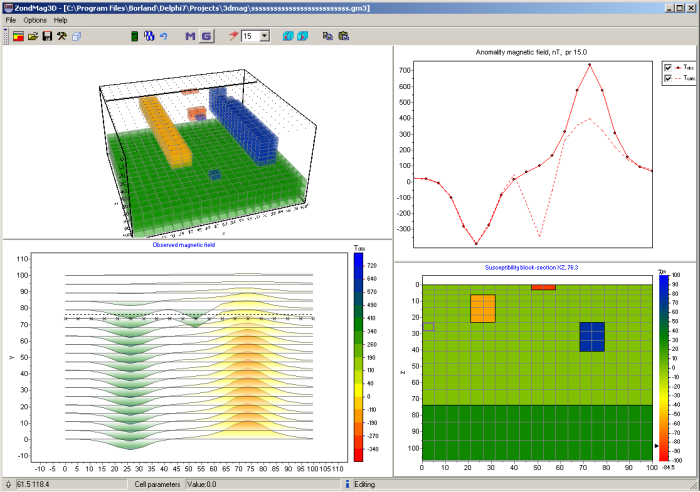Save project with floppy disk icon
Viewport: 700px width, 492px height.
click(47, 36)
